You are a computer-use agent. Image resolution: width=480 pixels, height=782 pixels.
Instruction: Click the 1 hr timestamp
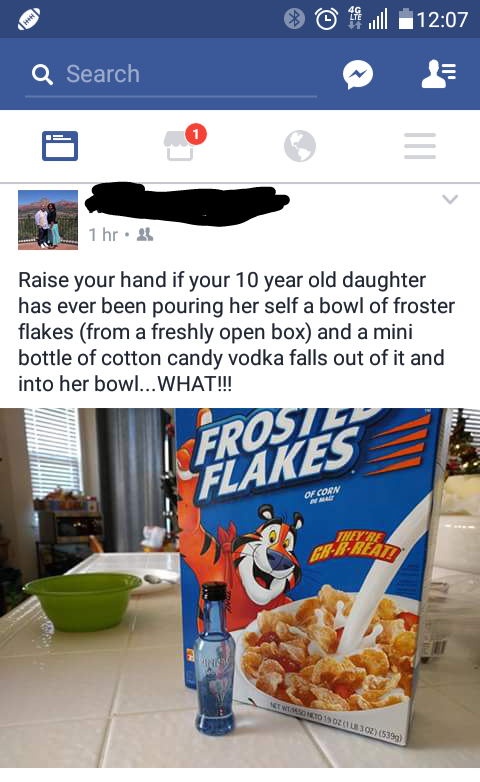[x=103, y=234]
